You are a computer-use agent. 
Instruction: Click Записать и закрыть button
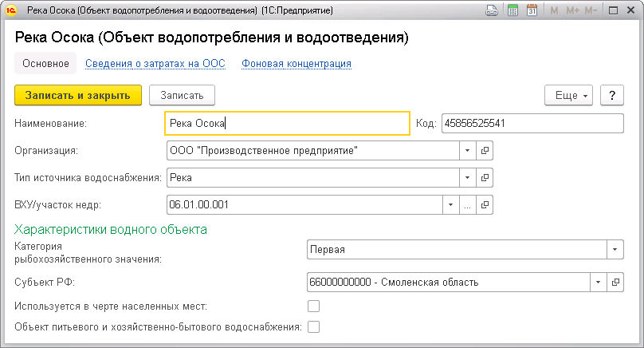coord(77,95)
